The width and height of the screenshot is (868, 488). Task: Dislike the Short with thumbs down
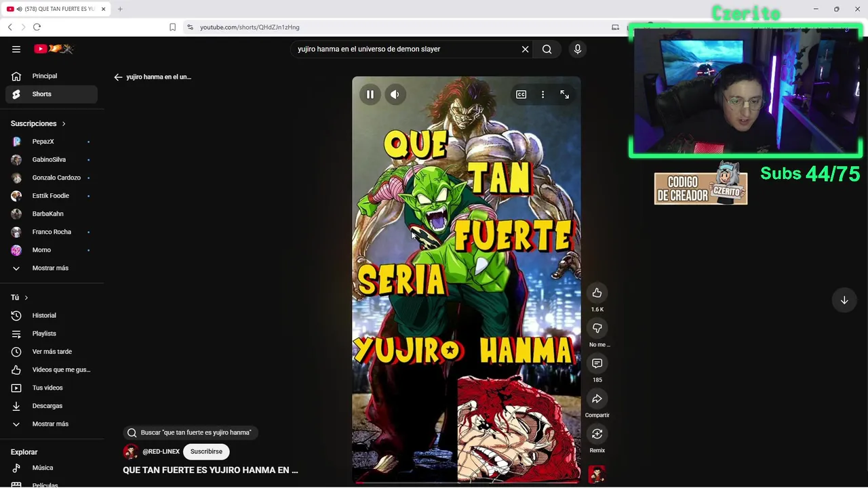pos(597,328)
